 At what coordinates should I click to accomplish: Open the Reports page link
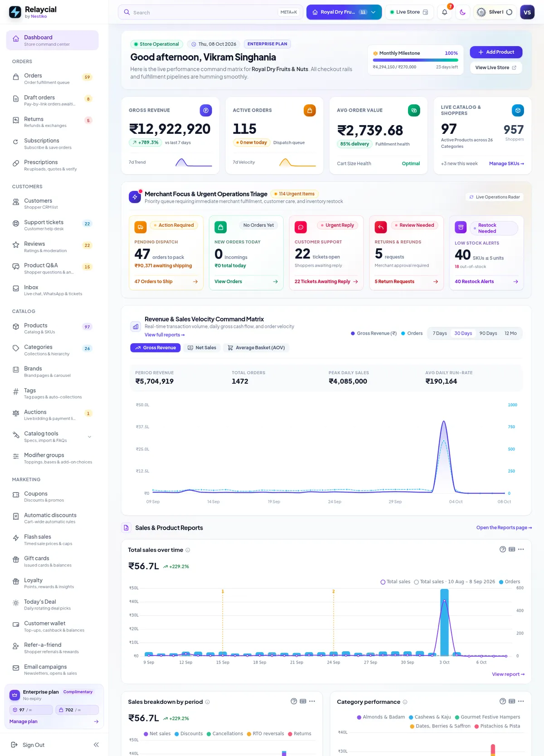504,528
